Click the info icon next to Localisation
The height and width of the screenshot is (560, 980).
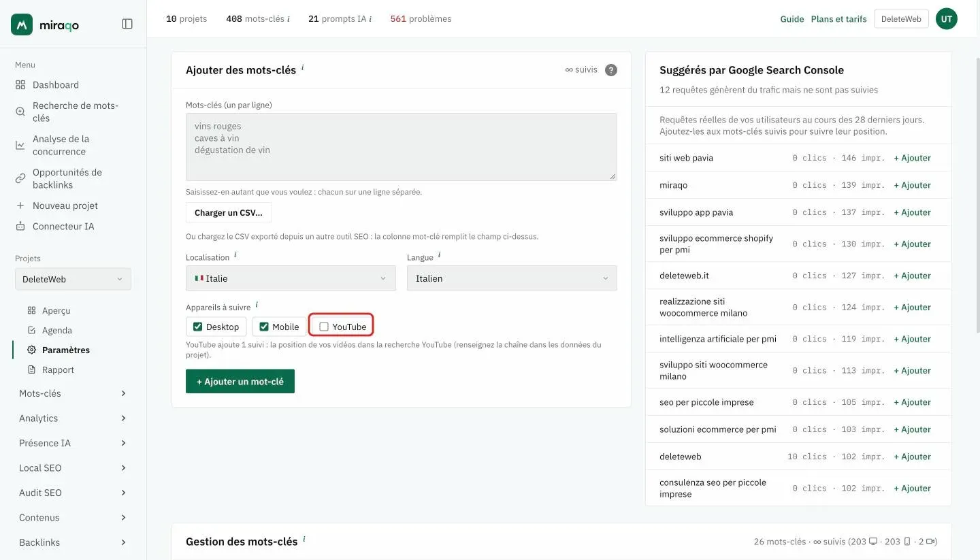(x=235, y=255)
